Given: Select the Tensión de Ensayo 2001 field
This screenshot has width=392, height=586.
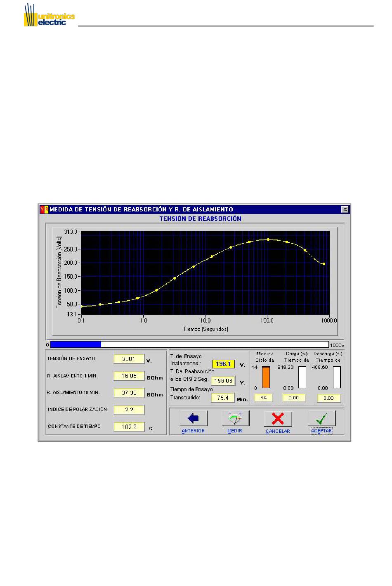Looking at the screenshot, I should click(x=129, y=359).
